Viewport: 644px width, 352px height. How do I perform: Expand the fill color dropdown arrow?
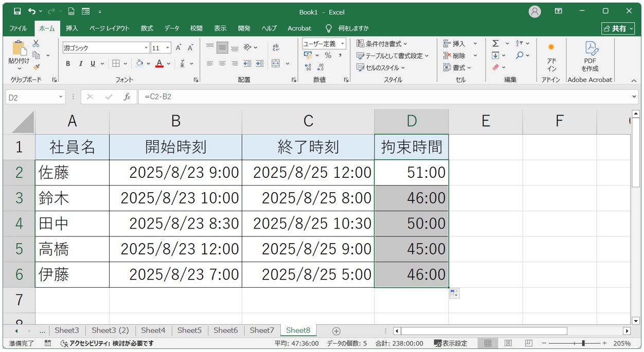coord(149,64)
